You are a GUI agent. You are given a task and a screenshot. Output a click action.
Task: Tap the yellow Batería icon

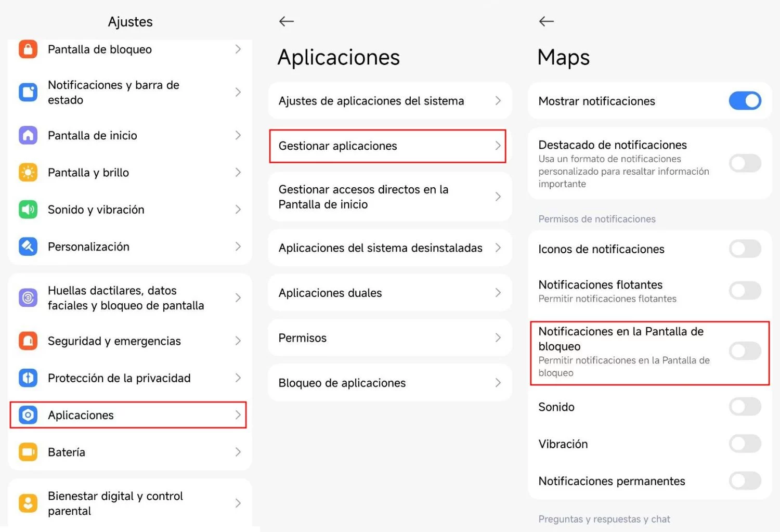click(x=28, y=452)
